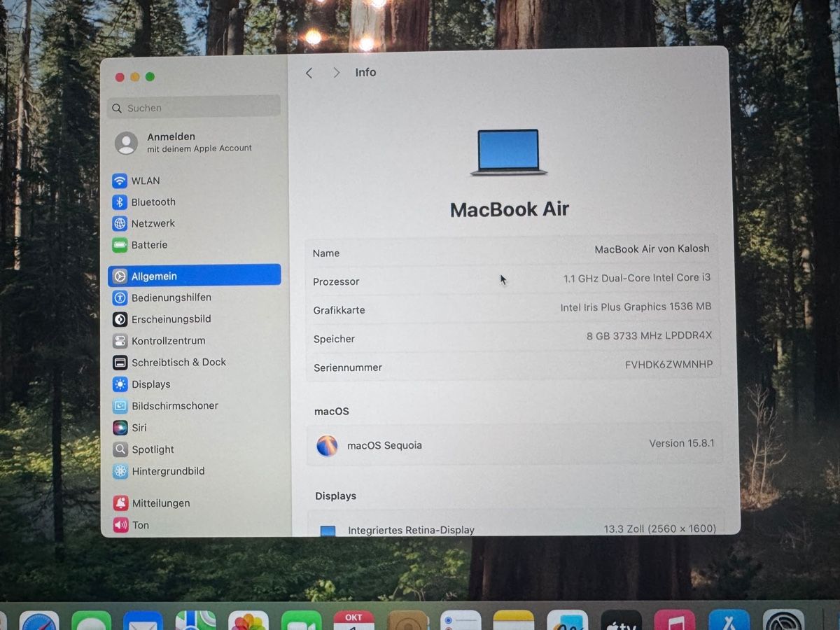
Task: Close the settings window with red button
Action: click(x=120, y=77)
